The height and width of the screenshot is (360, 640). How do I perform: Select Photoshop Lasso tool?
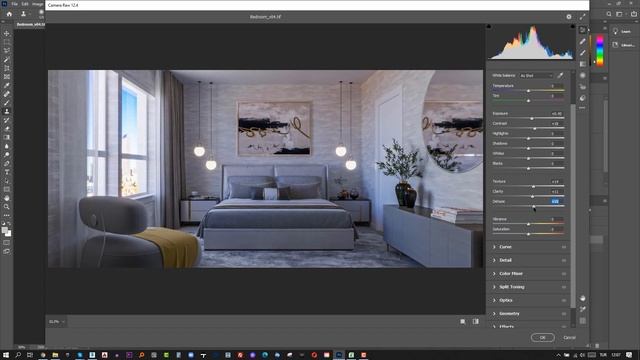[7, 51]
